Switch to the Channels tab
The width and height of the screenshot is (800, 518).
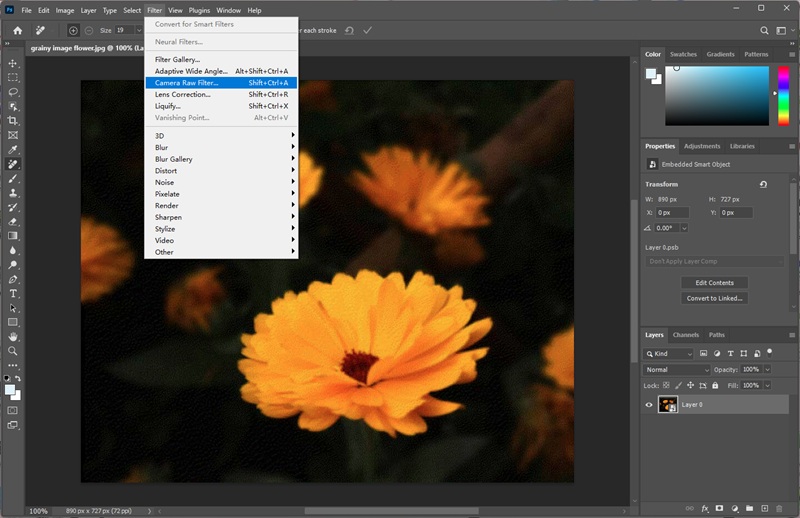click(x=686, y=335)
